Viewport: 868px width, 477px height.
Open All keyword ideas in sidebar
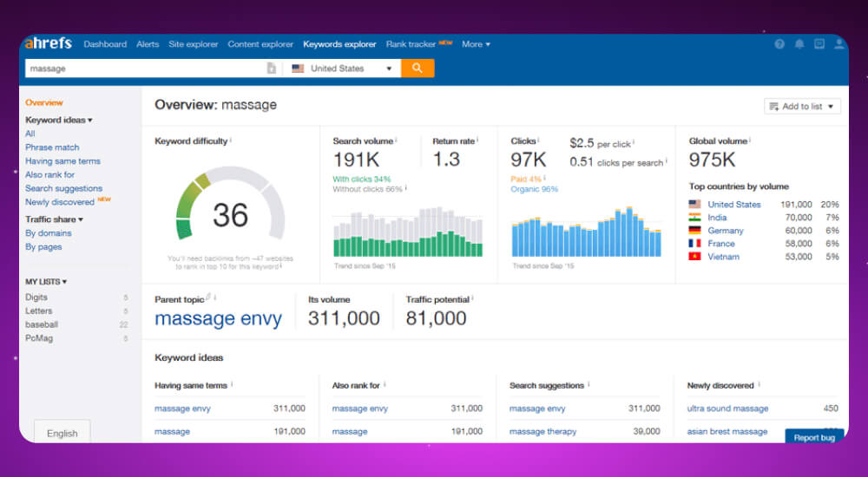coord(30,134)
